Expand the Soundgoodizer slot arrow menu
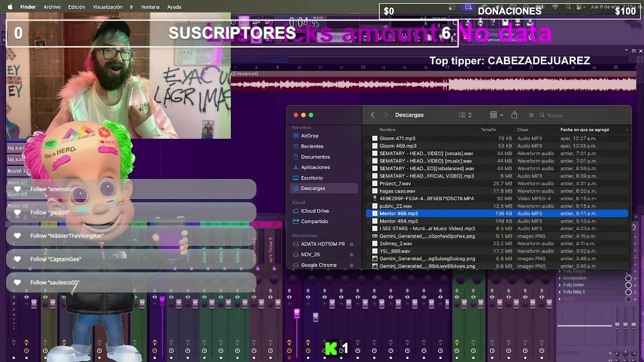 pyautogui.click(x=559, y=278)
